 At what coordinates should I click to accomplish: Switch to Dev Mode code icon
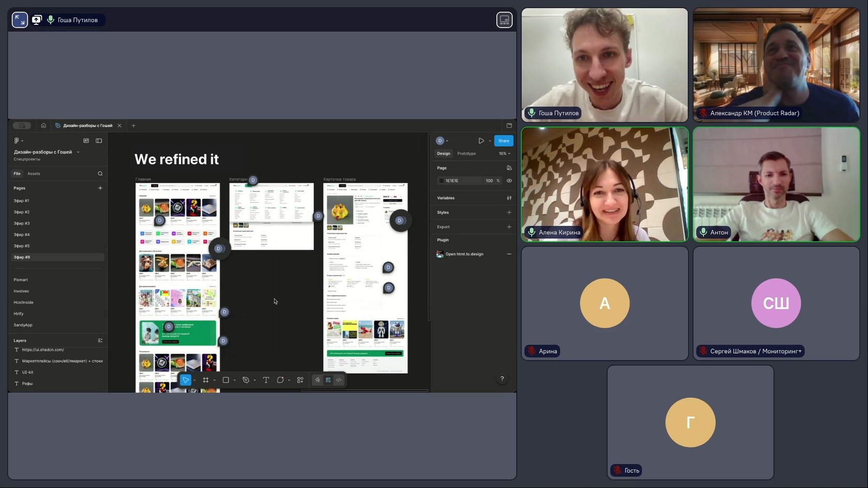click(339, 380)
